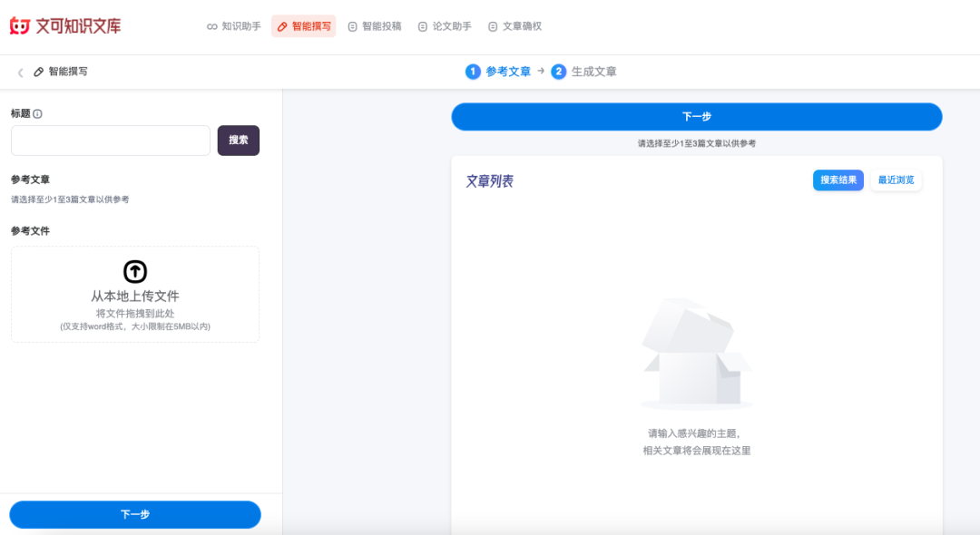The width and height of the screenshot is (980, 535).
Task: Click the 从本地上传文件 upload area
Action: pyautogui.click(x=135, y=294)
